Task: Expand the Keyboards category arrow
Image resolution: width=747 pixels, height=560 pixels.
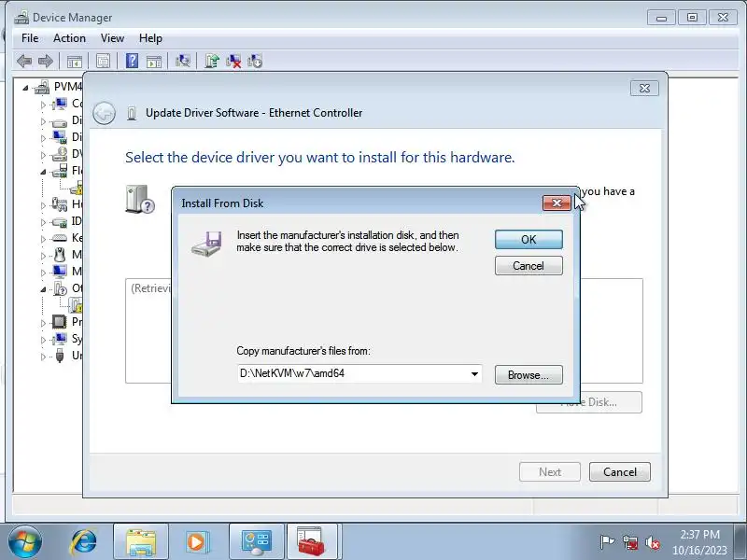Action: [x=43, y=239]
